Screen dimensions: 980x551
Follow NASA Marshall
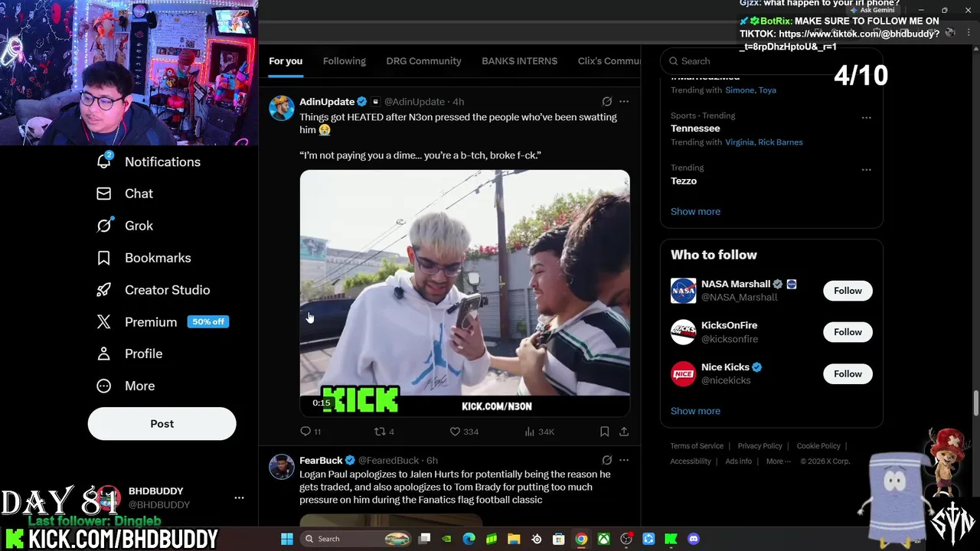[848, 291]
